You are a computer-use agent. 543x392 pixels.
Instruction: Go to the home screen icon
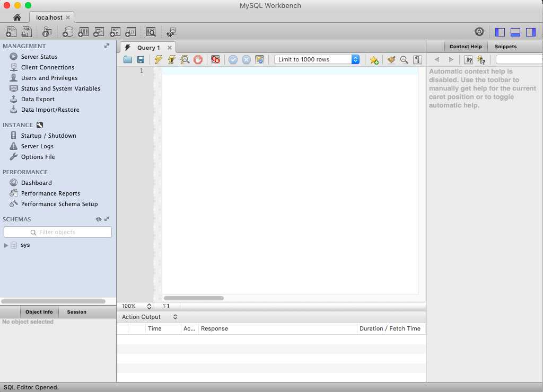pyautogui.click(x=17, y=17)
